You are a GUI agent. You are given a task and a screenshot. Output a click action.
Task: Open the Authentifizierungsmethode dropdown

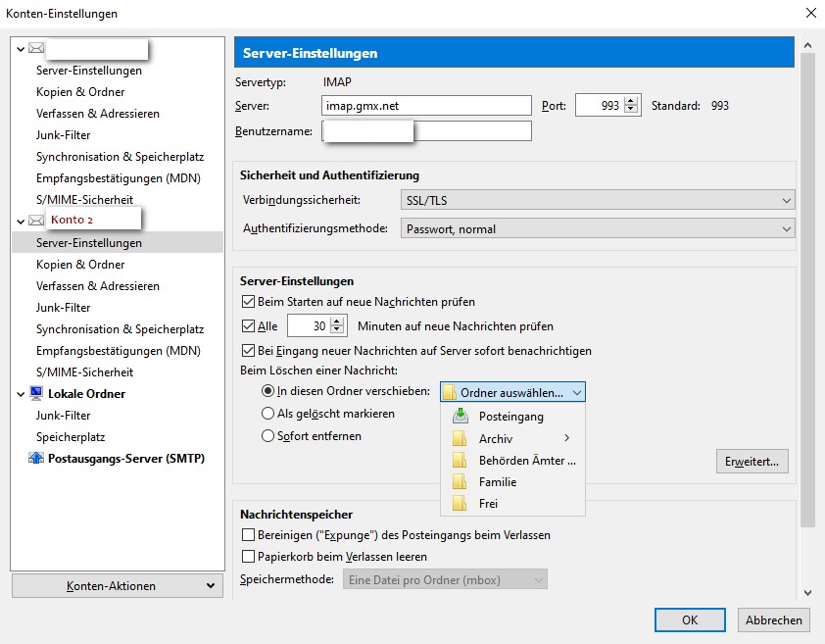click(598, 229)
